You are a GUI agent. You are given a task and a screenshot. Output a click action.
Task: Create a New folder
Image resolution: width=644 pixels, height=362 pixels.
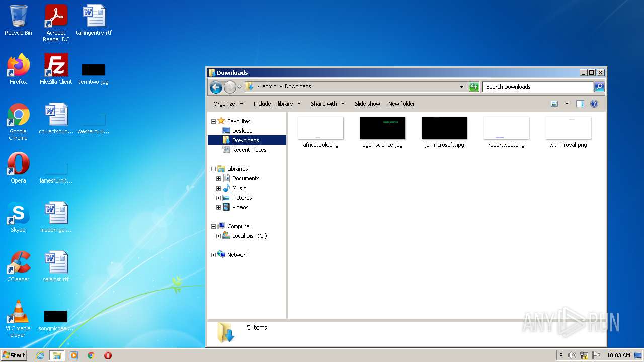[401, 104]
